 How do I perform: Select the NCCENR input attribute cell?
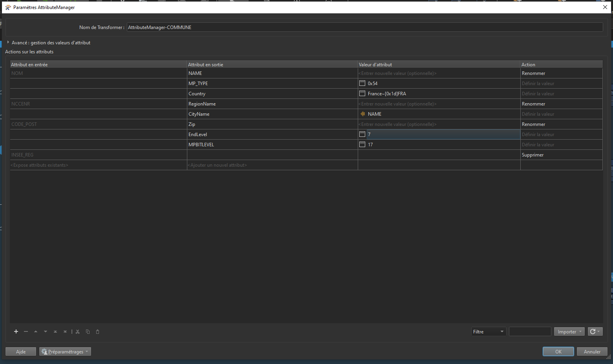point(99,104)
